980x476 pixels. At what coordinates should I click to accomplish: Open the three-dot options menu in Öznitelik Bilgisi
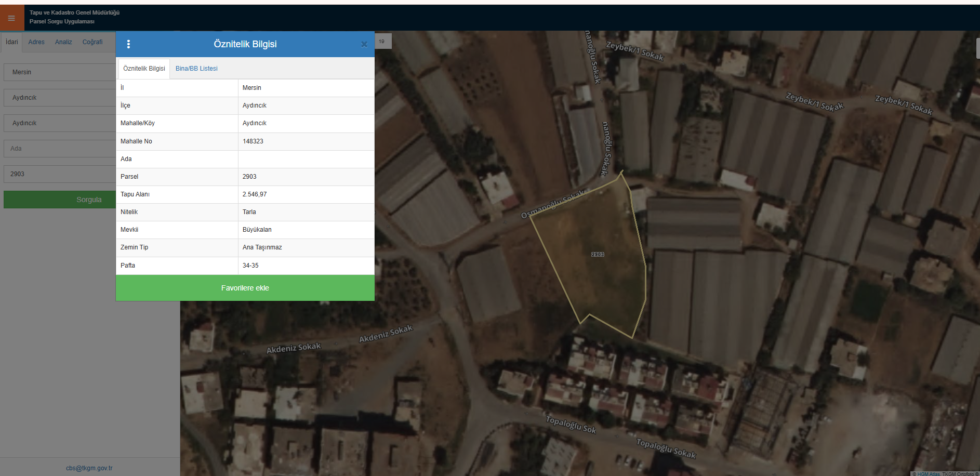(x=128, y=44)
